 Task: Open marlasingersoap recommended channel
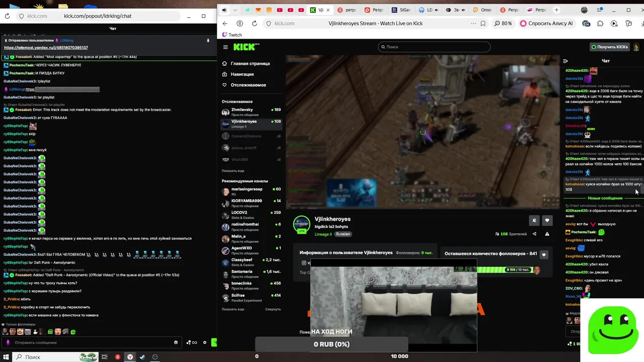click(x=251, y=191)
